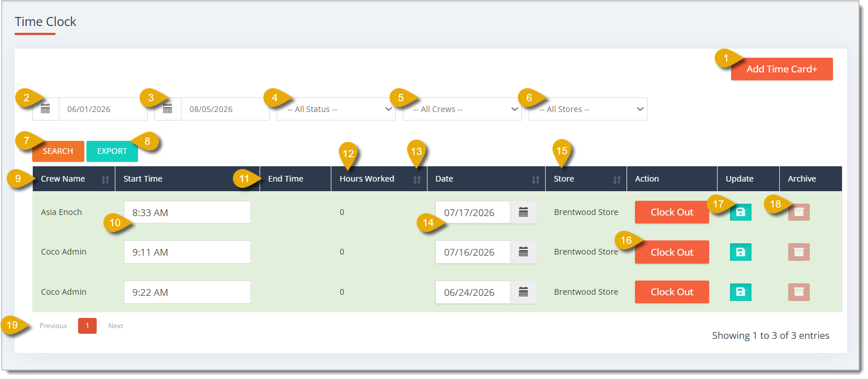
Task: Click the 06/24/2026 date field
Action: click(x=473, y=292)
